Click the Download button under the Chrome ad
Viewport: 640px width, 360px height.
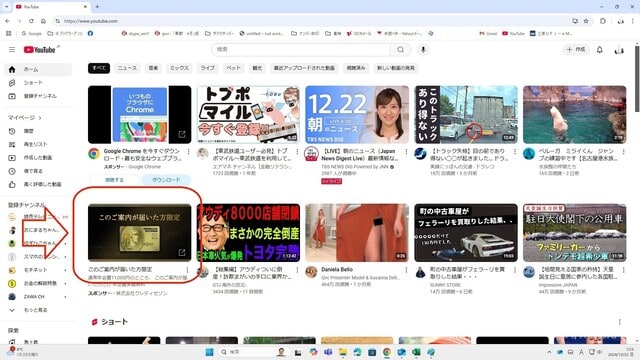(166, 180)
